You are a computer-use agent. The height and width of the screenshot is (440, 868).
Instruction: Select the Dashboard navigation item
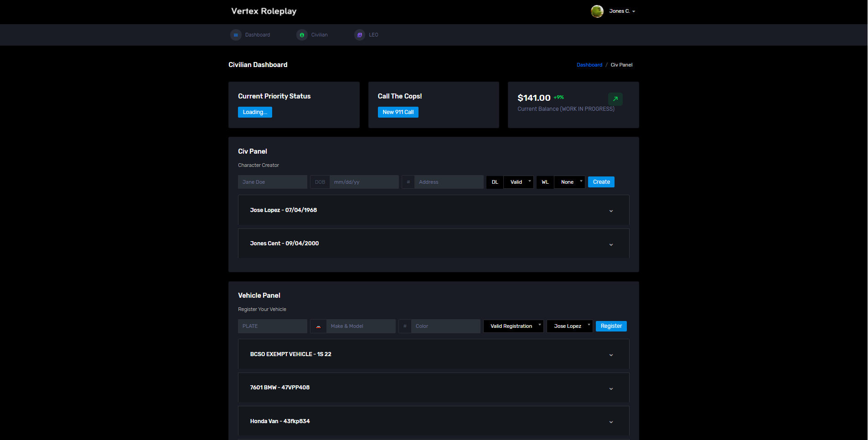[258, 35]
